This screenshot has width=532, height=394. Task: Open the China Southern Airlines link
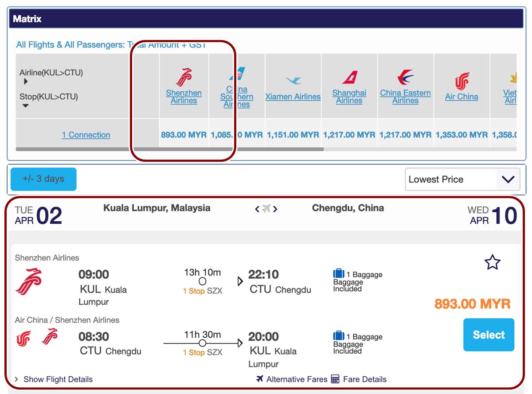[x=237, y=97]
